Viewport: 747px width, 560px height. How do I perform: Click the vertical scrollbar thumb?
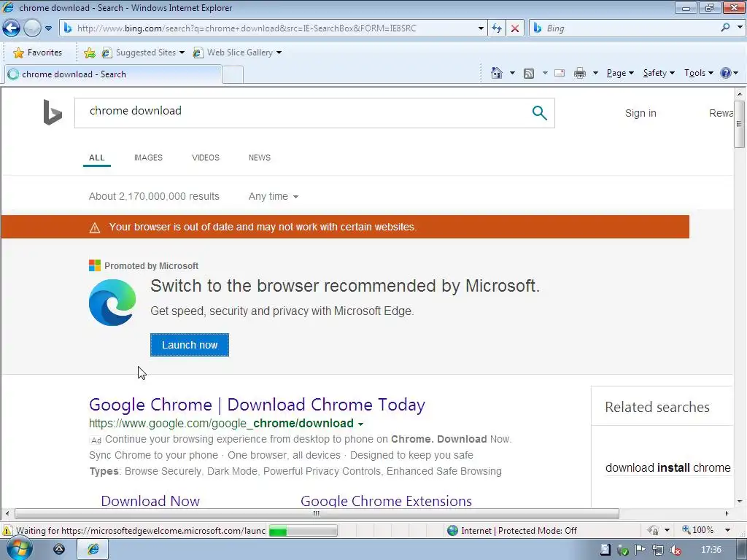pos(740,124)
